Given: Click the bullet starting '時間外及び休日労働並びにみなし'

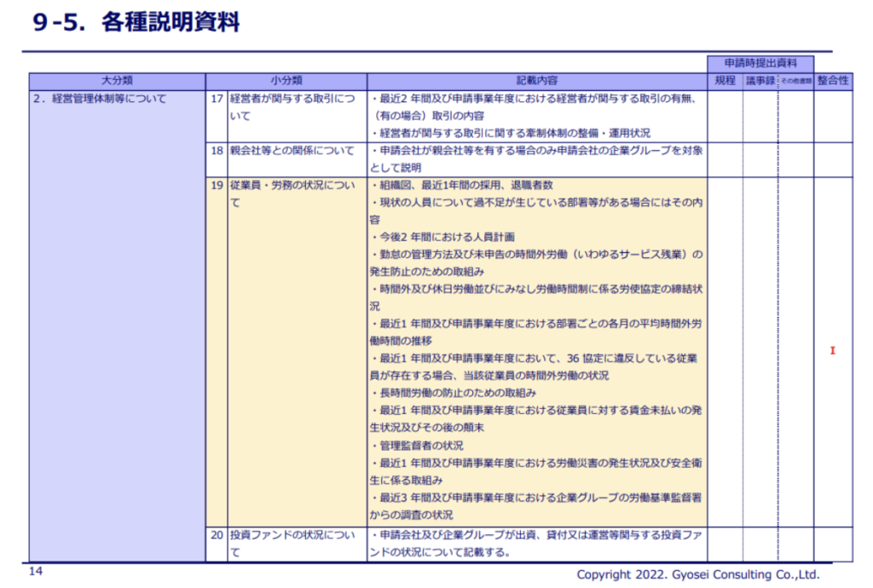Looking at the screenshot, I should point(537,289).
